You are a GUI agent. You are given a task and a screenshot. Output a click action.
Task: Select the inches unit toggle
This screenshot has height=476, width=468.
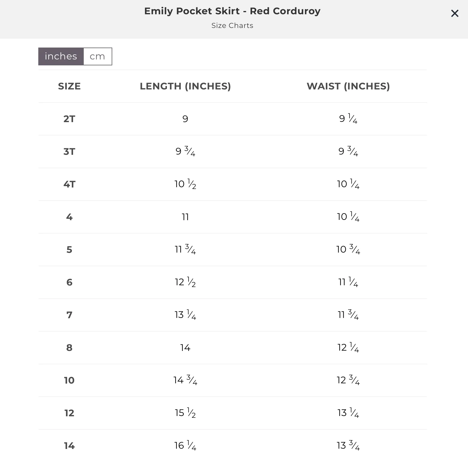pyautogui.click(x=61, y=56)
